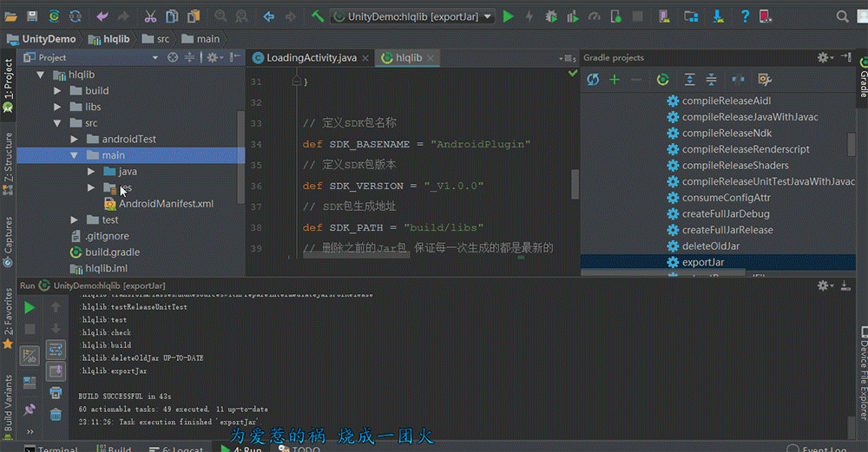Toggle scroll to end in Run console
Viewport: 868px width, 452px height.
tap(56, 371)
